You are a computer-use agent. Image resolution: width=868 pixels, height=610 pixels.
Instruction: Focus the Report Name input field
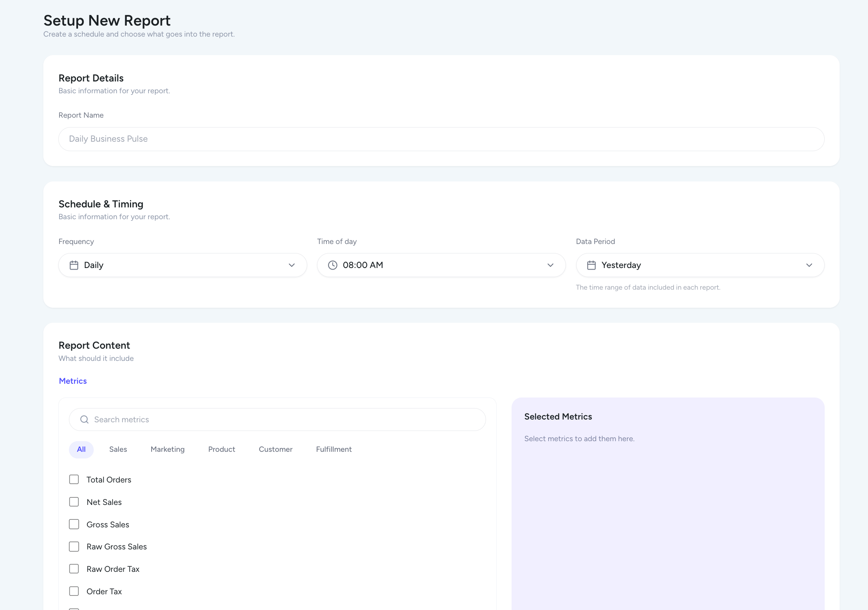coord(441,139)
